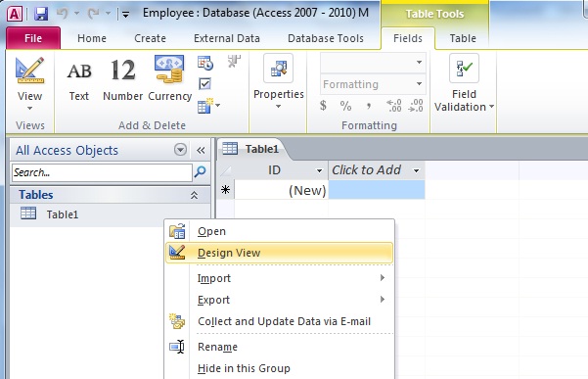Viewport: 588px width, 379px height.
Task: Click the Click to Add column header
Action: pyautogui.click(x=366, y=170)
